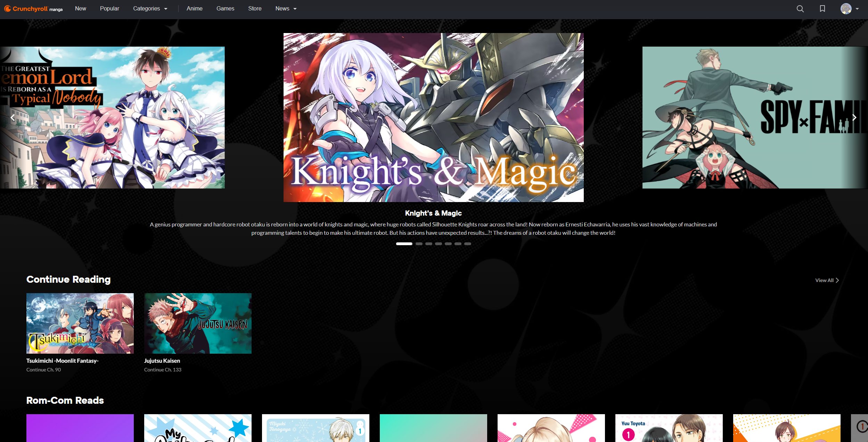The image size is (868, 442).
Task: Open the New menu item
Action: [80, 9]
